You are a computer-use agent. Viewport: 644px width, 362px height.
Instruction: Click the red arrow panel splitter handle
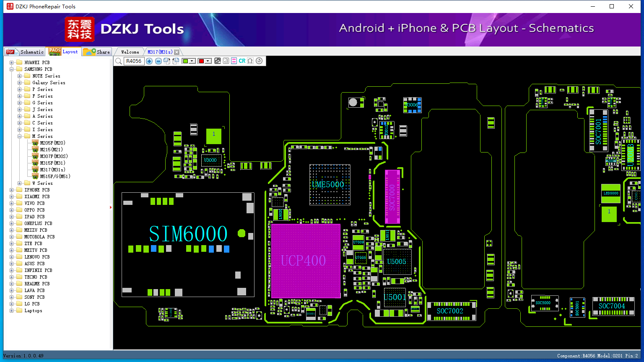coord(111,207)
